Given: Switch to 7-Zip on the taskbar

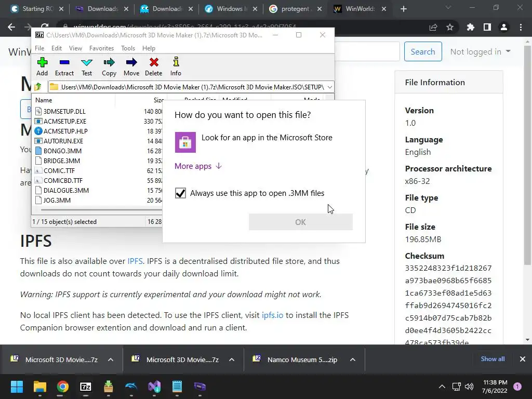Looking at the screenshot, I should coord(86,387).
